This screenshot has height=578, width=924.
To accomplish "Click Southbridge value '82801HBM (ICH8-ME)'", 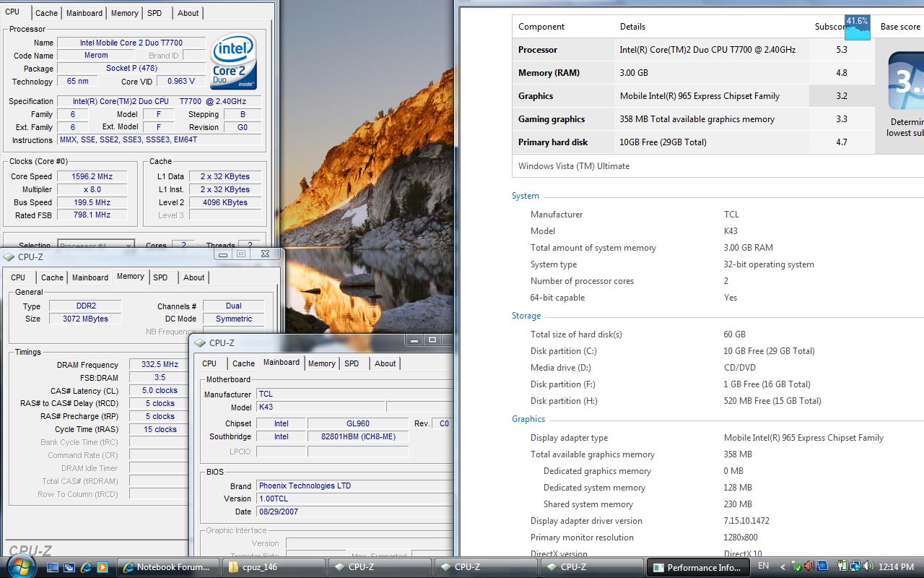I will pyautogui.click(x=358, y=436).
